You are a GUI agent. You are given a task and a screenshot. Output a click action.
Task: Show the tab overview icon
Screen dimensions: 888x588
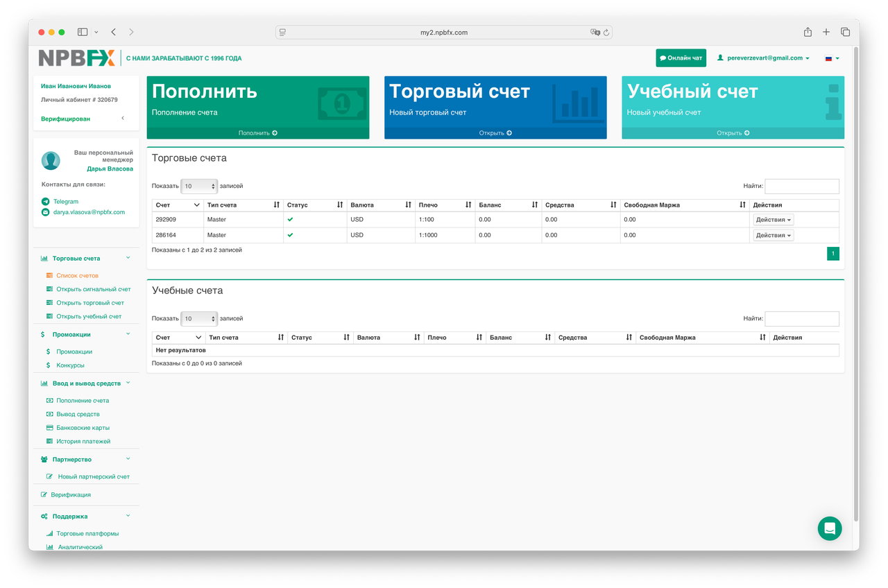click(845, 32)
